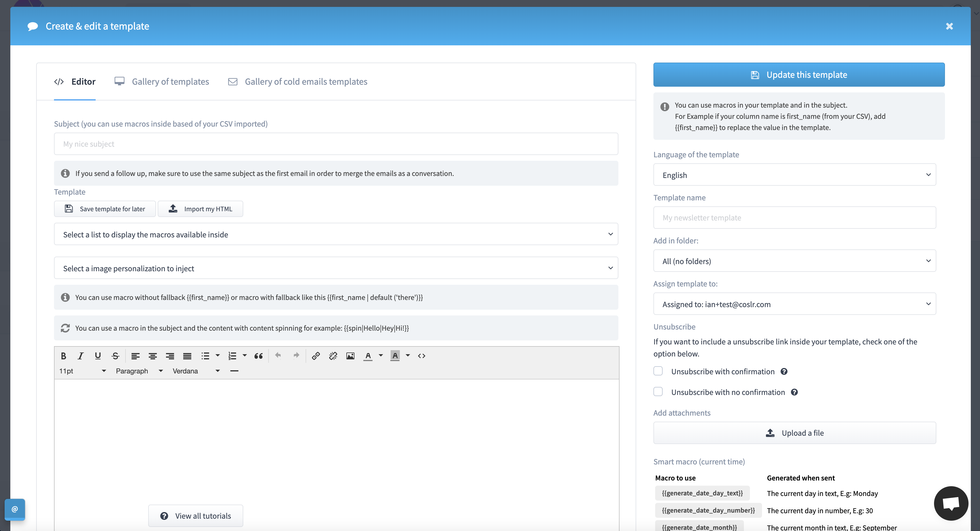Switch to the Editor tab
This screenshot has height=531, width=980.
(x=75, y=82)
